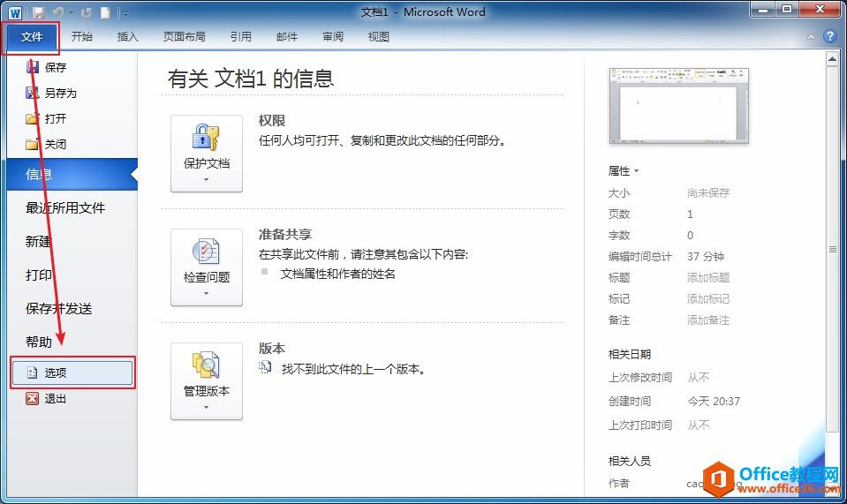Click 关闭 (Close) document item in sidebar
Viewport: 847px width, 504px height.
(x=55, y=144)
